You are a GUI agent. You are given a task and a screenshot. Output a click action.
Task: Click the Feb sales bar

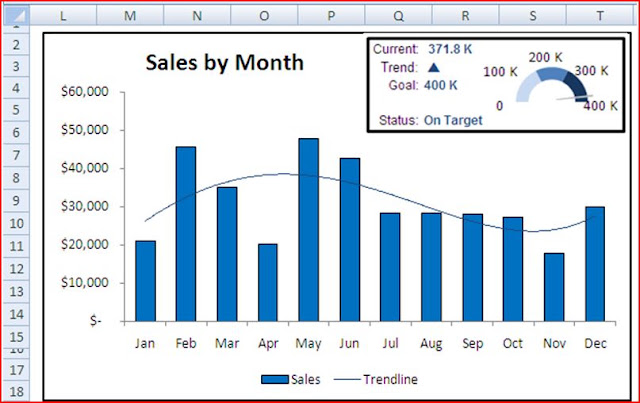point(186,234)
